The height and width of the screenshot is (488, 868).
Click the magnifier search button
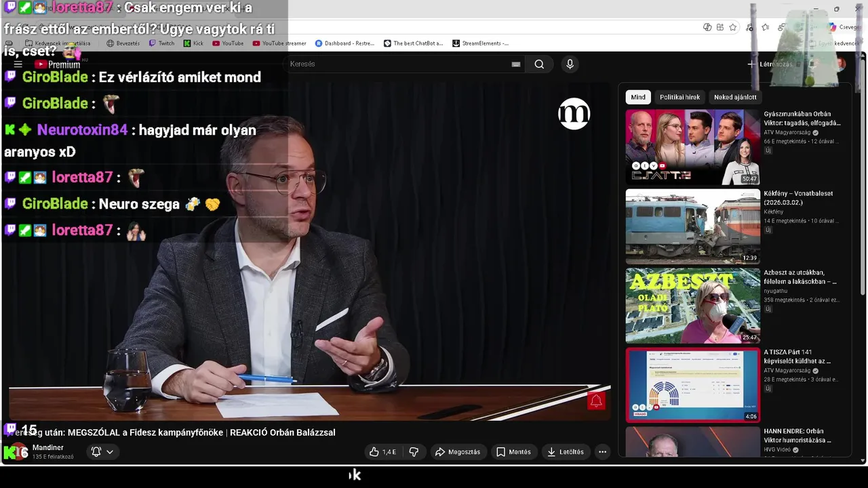(539, 64)
